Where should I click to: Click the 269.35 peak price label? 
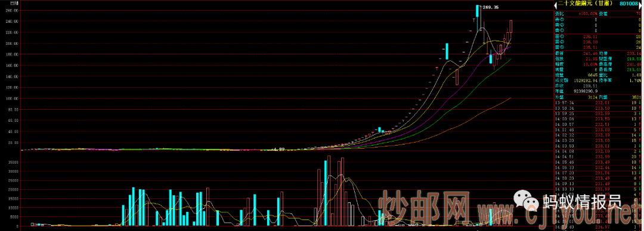490,7
